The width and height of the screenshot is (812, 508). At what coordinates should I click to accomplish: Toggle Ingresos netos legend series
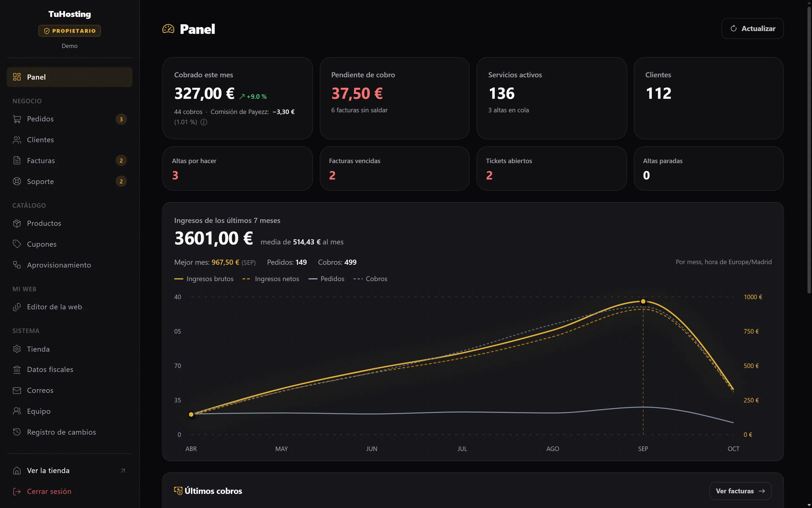click(x=270, y=279)
